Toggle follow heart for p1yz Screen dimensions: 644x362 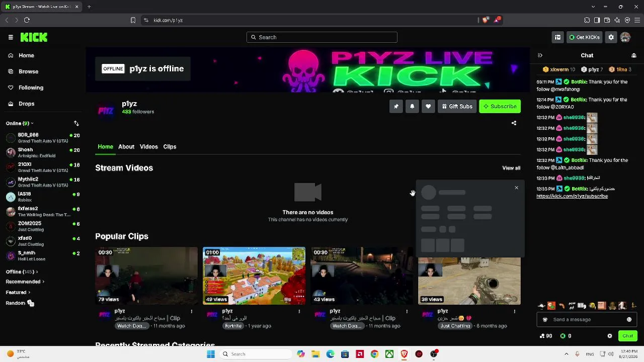pyautogui.click(x=428, y=106)
